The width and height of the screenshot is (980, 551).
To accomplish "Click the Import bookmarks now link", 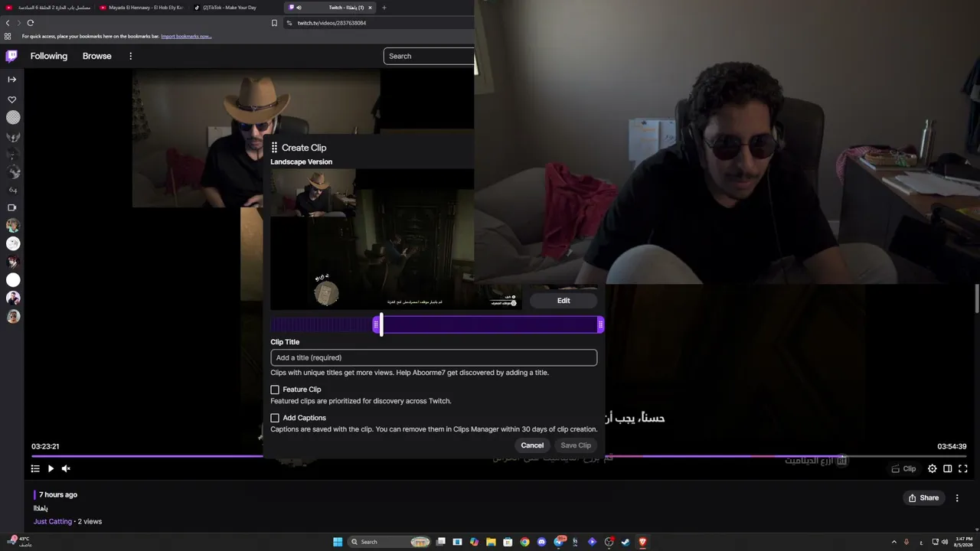I will pos(186,36).
